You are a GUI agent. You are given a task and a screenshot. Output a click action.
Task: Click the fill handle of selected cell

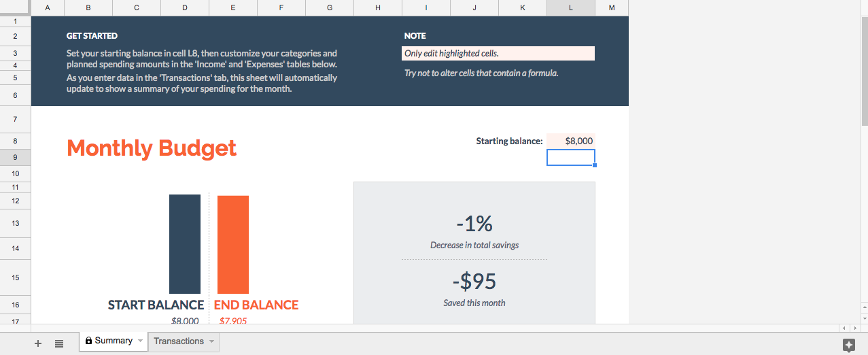[595, 165]
